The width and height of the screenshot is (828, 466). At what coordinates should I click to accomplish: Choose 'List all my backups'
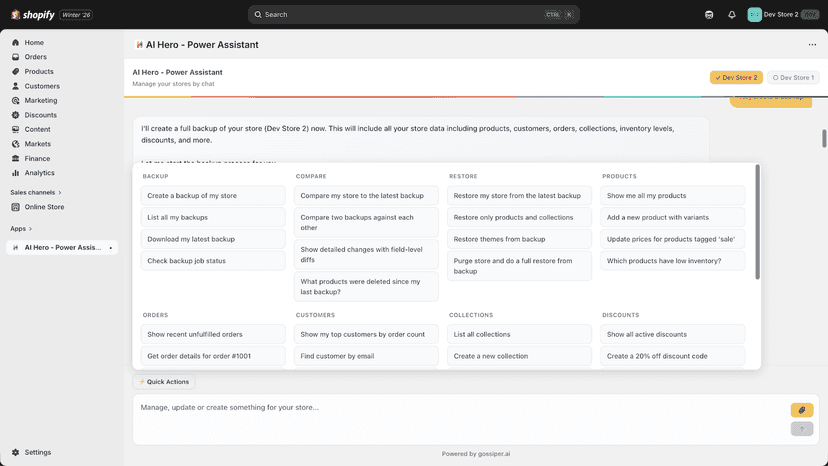click(213, 217)
